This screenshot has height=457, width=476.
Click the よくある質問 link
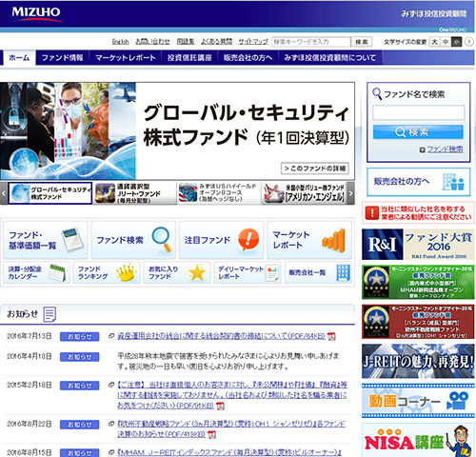216,42
